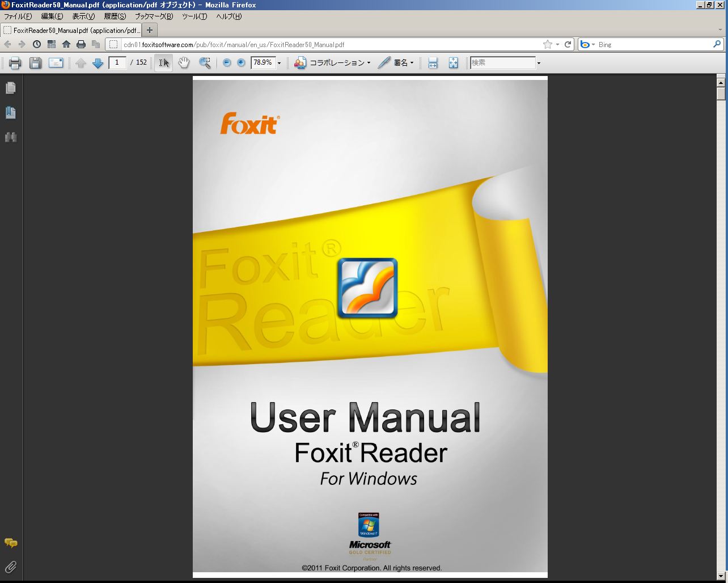Click Firefox forward navigation arrow
728x583 pixels.
tap(22, 44)
